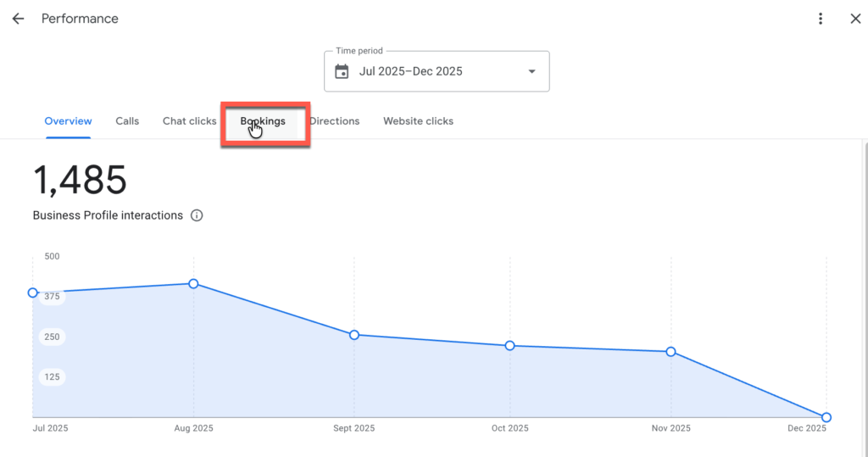Switch to the Overview tab
868x457 pixels.
tap(68, 121)
